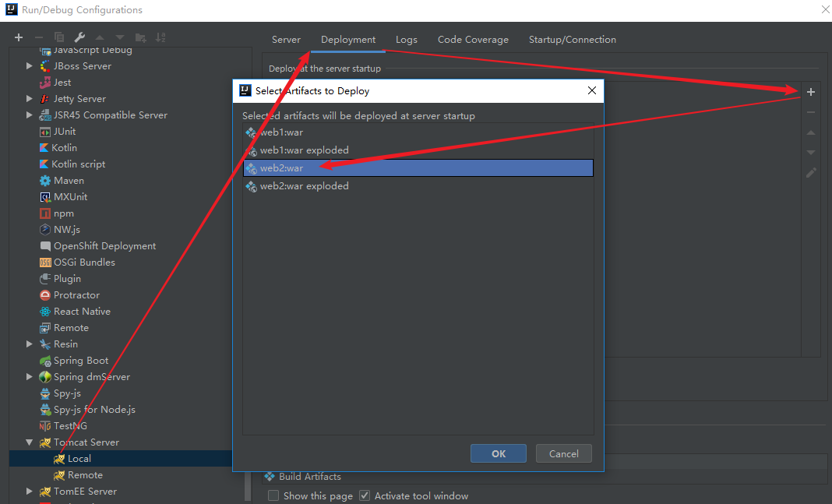Sort configurations alphabetically

[x=160, y=37]
